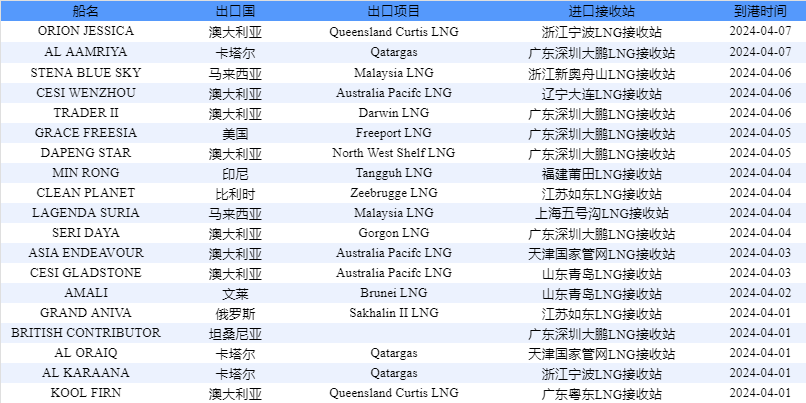Viewport: 806px width, 403px height.
Task: Select ship name MIN RONG
Action: pos(86,173)
